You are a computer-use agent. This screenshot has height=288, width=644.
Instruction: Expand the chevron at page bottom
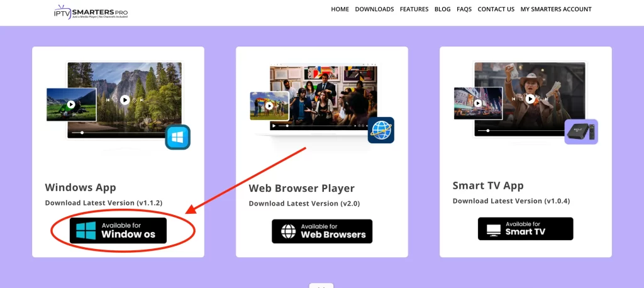tap(321, 286)
